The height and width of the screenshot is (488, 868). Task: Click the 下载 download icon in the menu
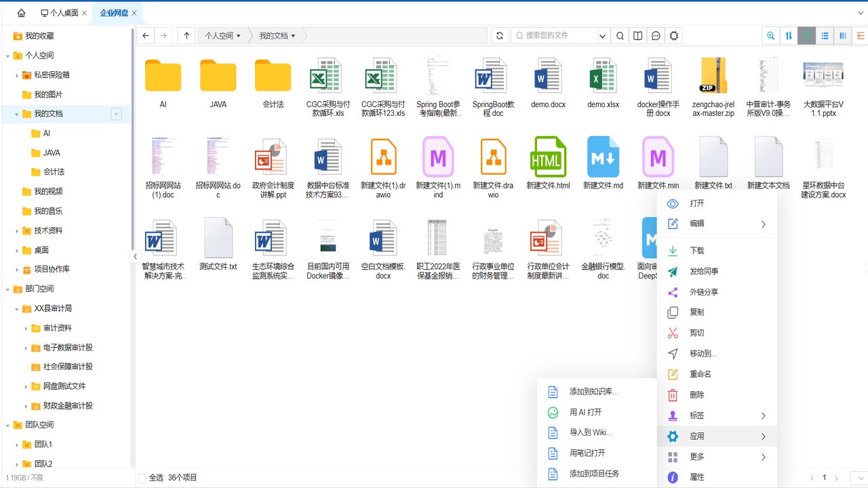(673, 251)
